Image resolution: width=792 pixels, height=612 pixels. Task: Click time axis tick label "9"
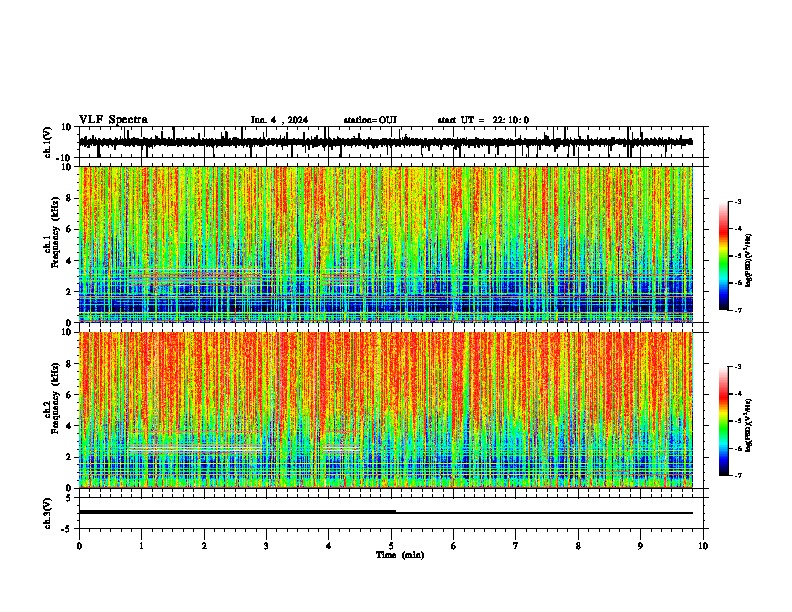pyautogui.click(x=640, y=546)
